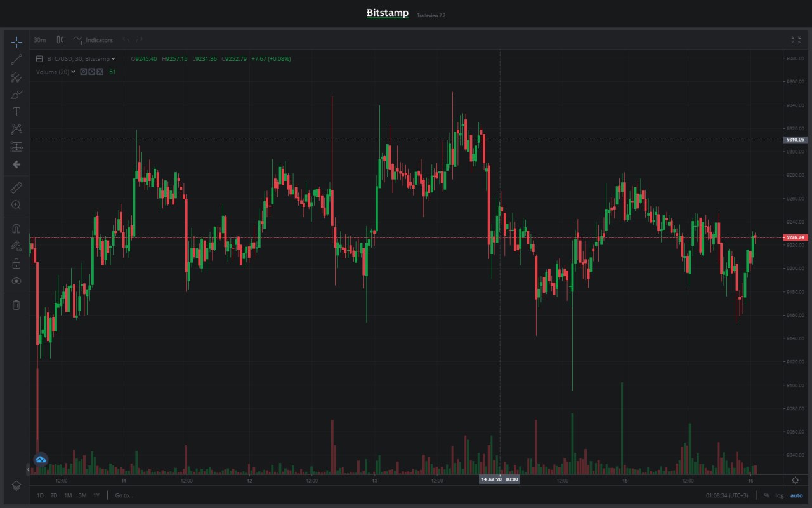Click the Bitstamp logo
Image resolution: width=812 pixels, height=508 pixels.
388,13
